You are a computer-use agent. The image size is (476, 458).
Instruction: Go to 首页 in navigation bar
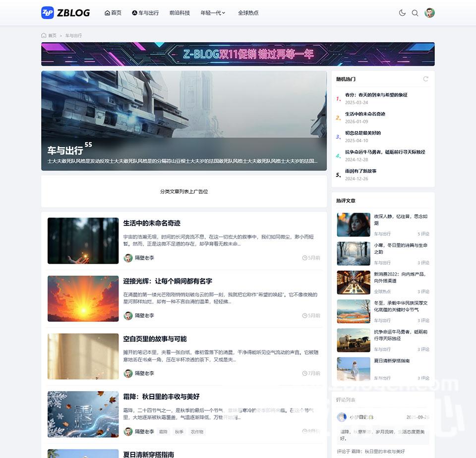pyautogui.click(x=113, y=13)
